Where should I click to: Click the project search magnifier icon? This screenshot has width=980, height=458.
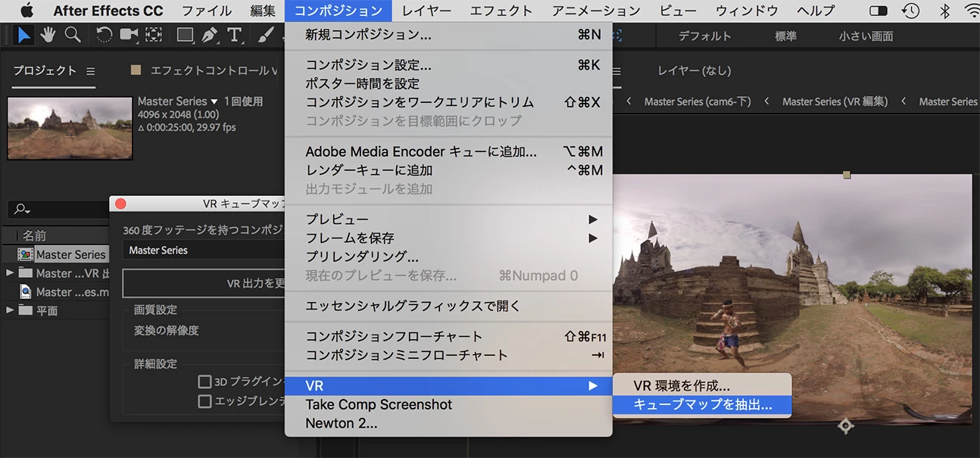coord(21,209)
